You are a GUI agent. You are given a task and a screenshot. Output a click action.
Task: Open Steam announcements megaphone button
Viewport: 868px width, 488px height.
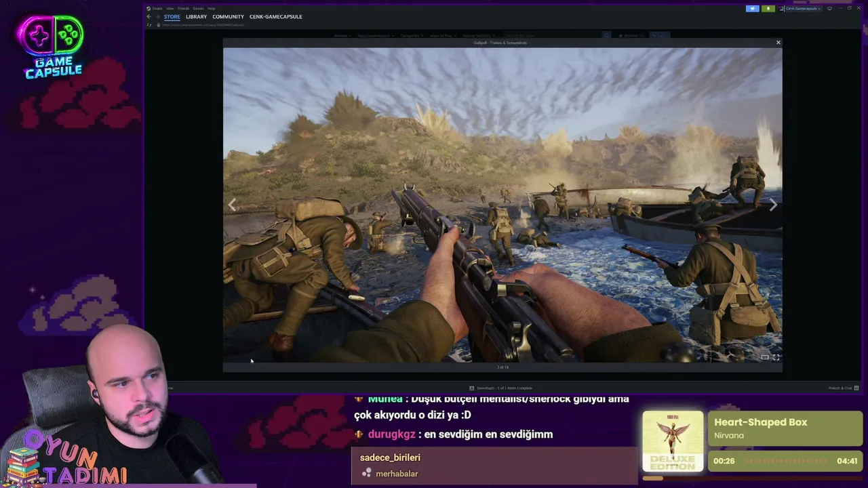point(752,8)
